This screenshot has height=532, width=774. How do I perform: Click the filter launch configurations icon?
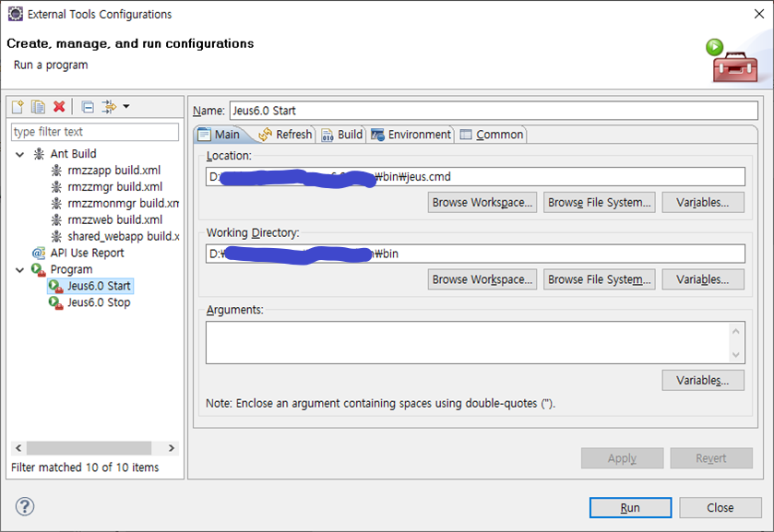pos(109,107)
